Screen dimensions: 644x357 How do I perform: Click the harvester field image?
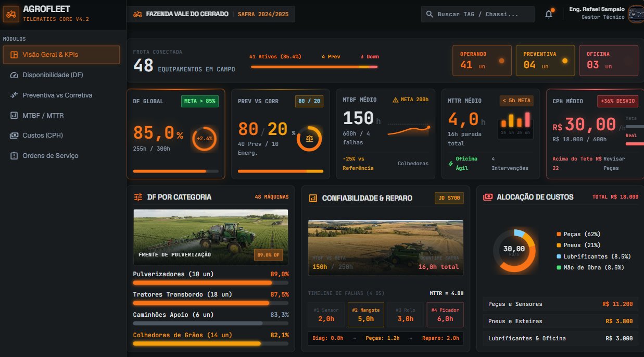(386, 248)
